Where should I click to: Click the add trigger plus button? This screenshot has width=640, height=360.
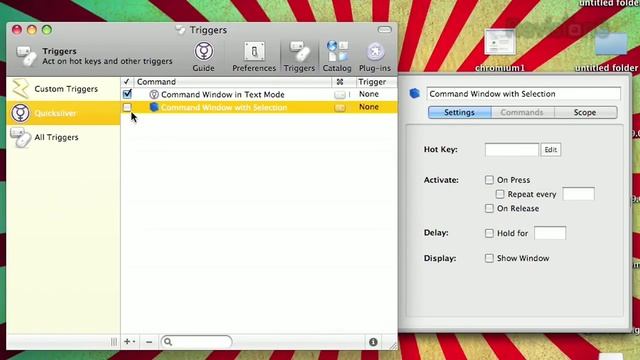(x=129, y=342)
